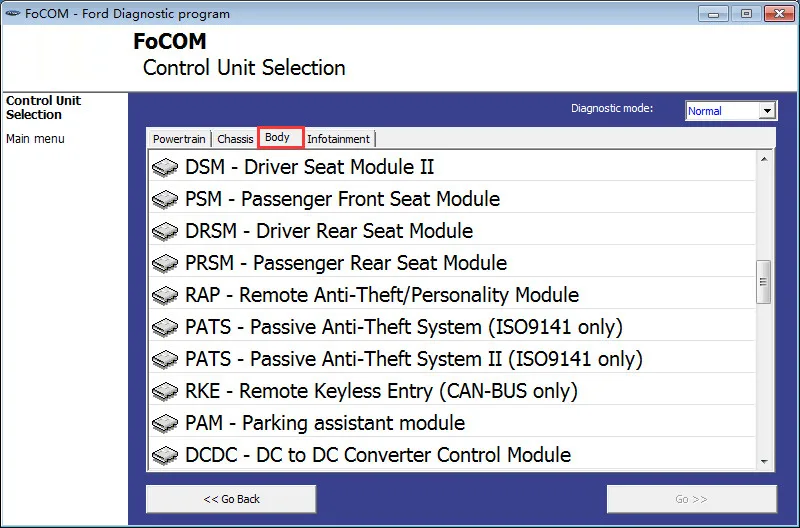Viewport: 800px width, 528px height.
Task: Click the icon next to PAM Parking assistant module
Action: click(x=165, y=423)
